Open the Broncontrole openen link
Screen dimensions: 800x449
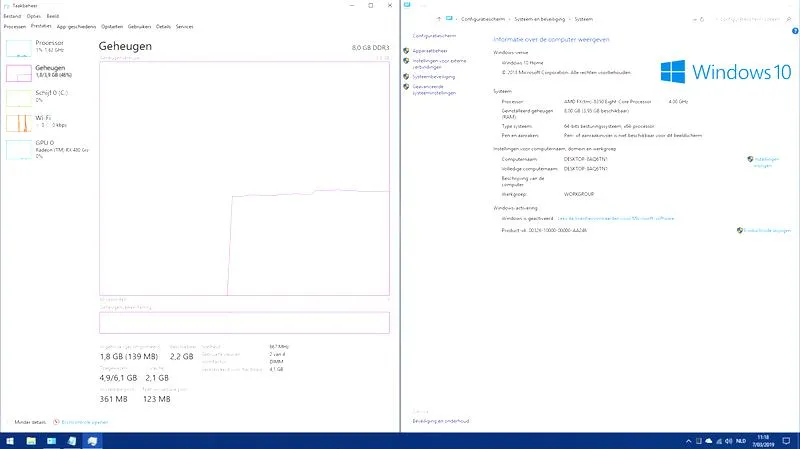point(85,422)
